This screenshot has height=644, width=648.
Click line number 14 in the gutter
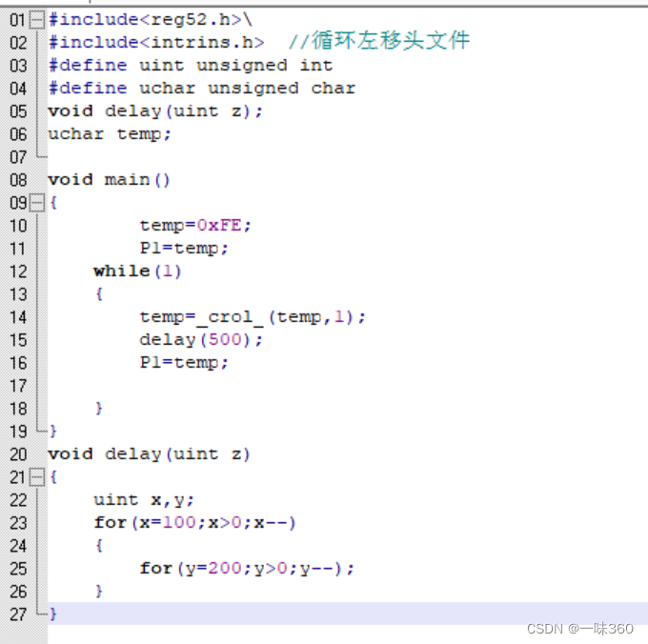pos(18,317)
